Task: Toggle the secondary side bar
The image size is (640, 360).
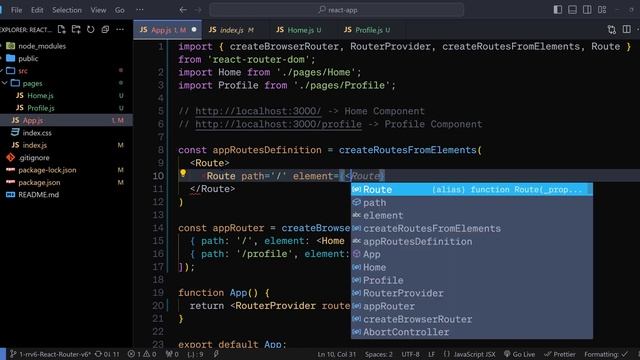Action: [x=587, y=10]
